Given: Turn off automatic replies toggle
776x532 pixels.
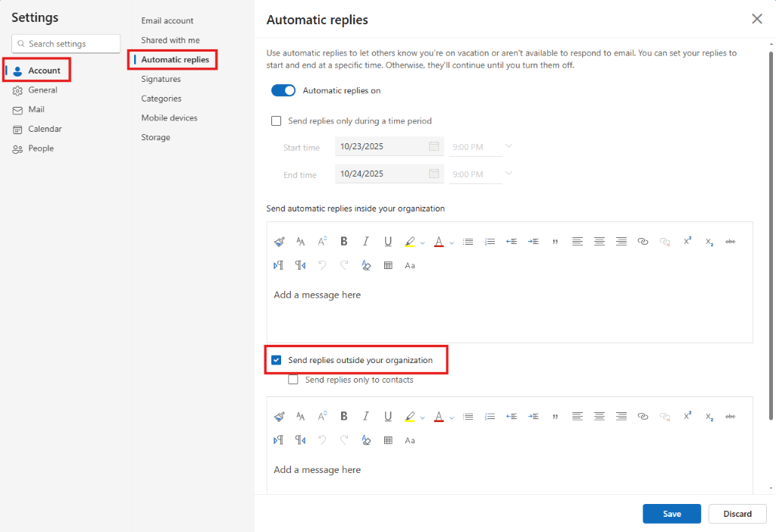Looking at the screenshot, I should coord(283,89).
